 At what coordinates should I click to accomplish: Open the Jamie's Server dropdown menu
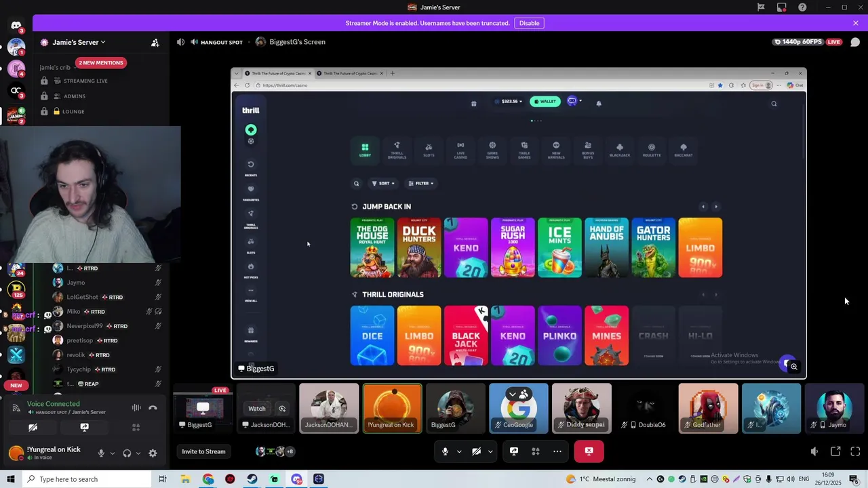coord(79,42)
